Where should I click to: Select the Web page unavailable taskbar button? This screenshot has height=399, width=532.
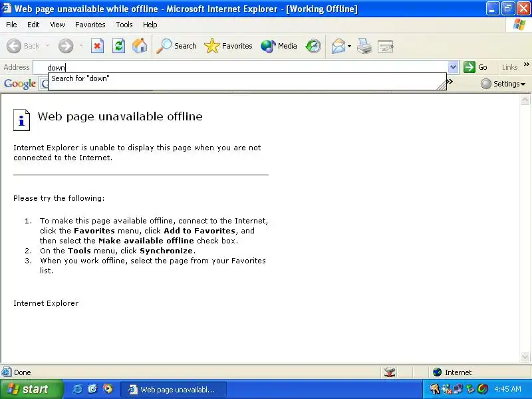click(173, 390)
